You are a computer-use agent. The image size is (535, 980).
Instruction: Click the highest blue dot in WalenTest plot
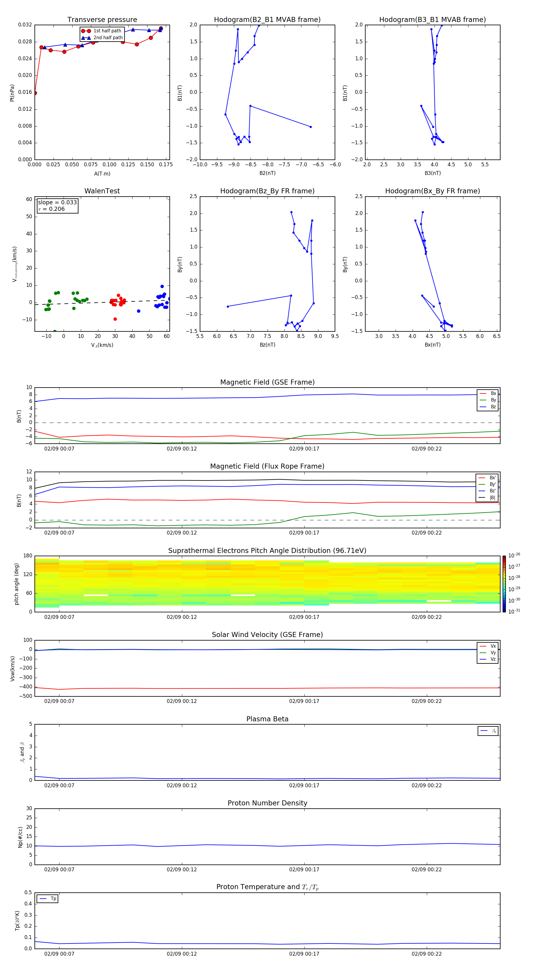162,287
